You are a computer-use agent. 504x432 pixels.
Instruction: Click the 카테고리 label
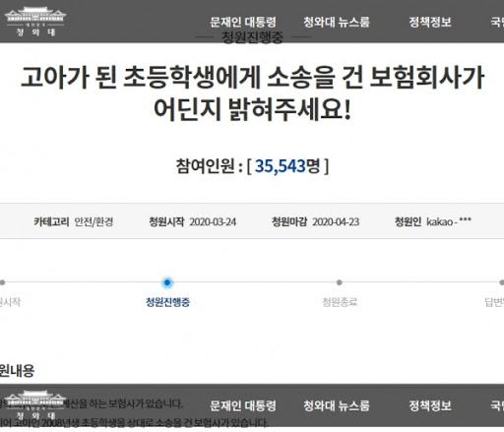tap(51, 221)
